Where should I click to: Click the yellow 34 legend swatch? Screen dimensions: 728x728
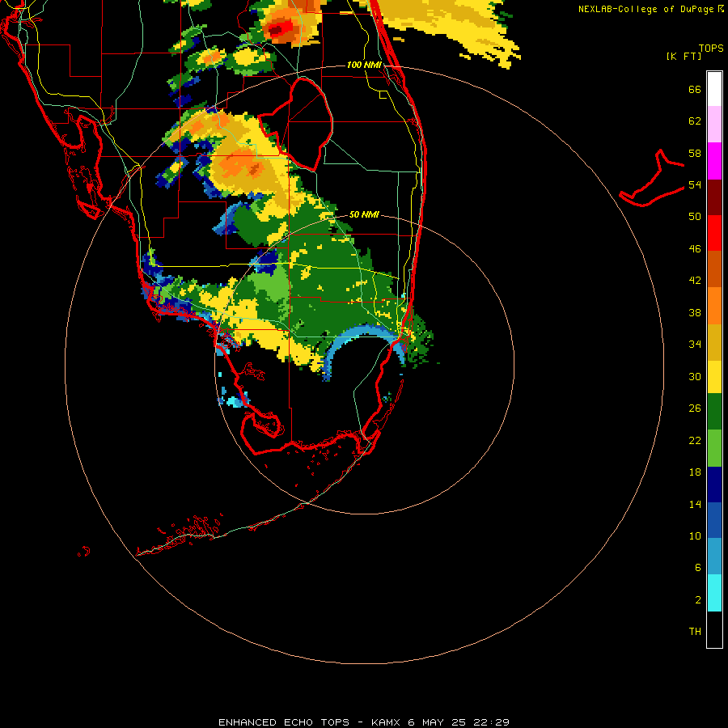coord(714,377)
